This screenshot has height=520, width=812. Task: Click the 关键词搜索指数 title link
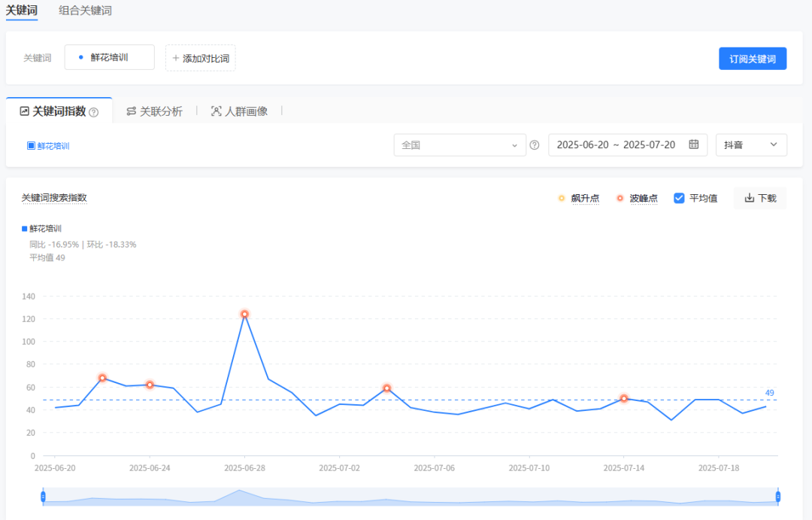pos(54,198)
